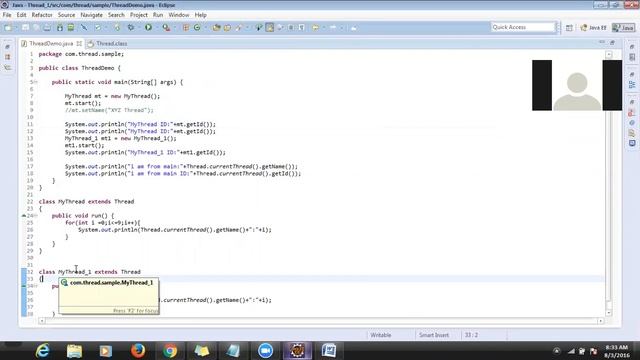640x360 pixels.
Task: Open Firefox from the taskbar
Action: 138,351
